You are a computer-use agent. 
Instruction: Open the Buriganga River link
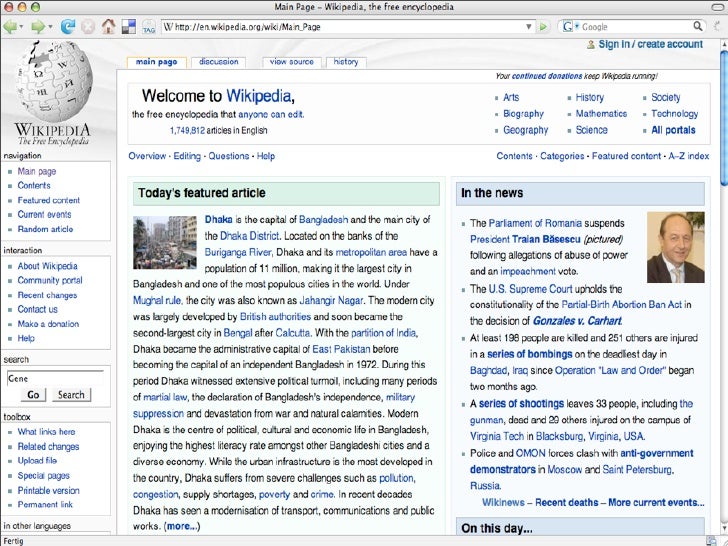point(238,252)
